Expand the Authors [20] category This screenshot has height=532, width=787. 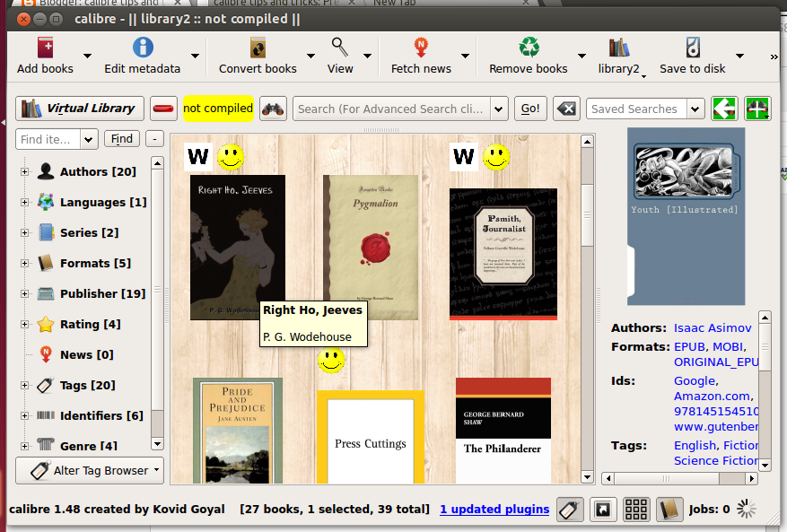click(24, 171)
